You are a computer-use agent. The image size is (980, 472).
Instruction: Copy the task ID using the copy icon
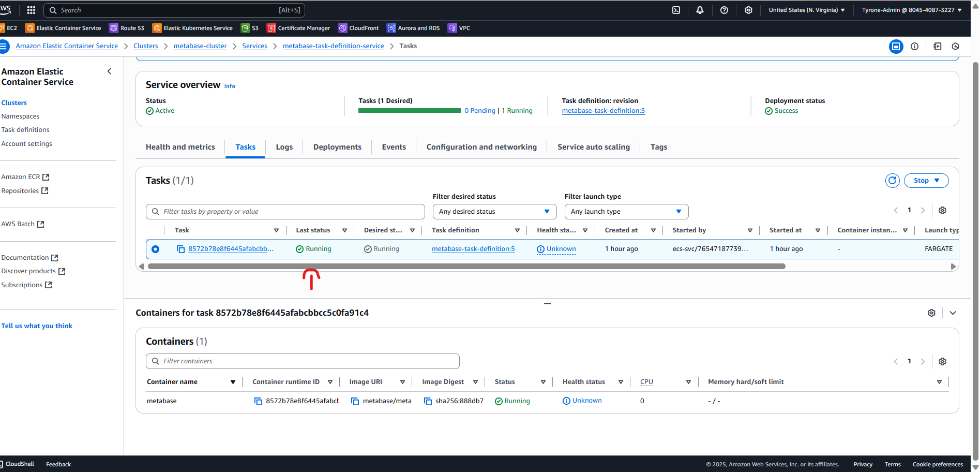180,249
